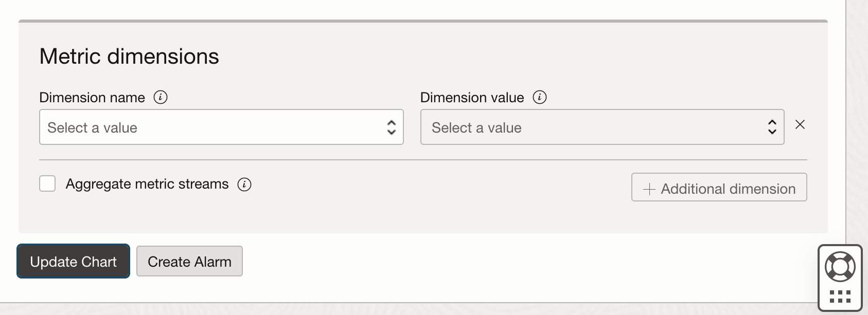Screen dimensions: 868x315
Task: Click the up-down arrows in Dimension value field
Action: (x=772, y=127)
